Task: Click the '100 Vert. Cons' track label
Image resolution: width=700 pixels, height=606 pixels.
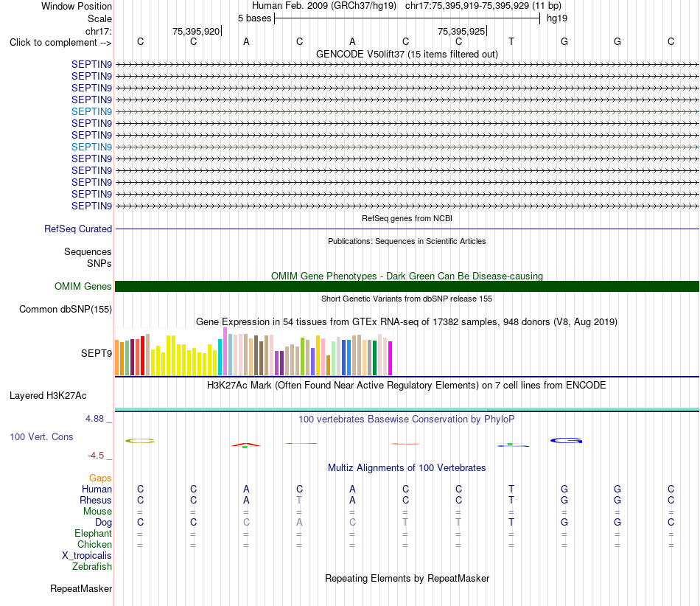Action: click(x=41, y=436)
